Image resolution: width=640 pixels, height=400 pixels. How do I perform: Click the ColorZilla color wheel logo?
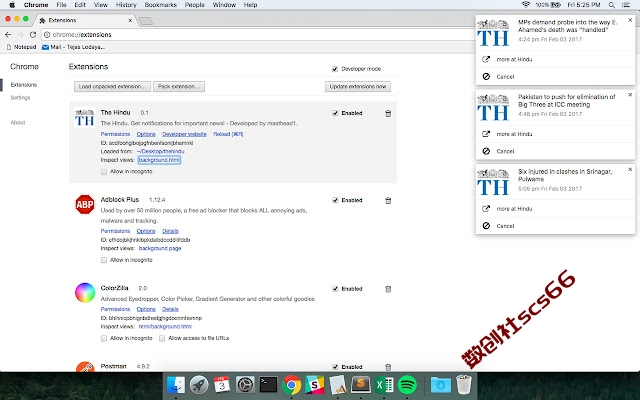(x=84, y=293)
